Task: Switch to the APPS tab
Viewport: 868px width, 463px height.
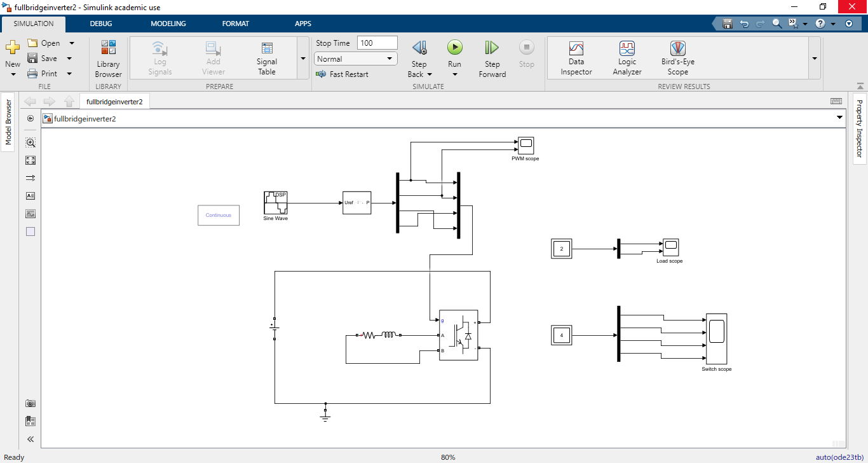Action: (x=303, y=24)
